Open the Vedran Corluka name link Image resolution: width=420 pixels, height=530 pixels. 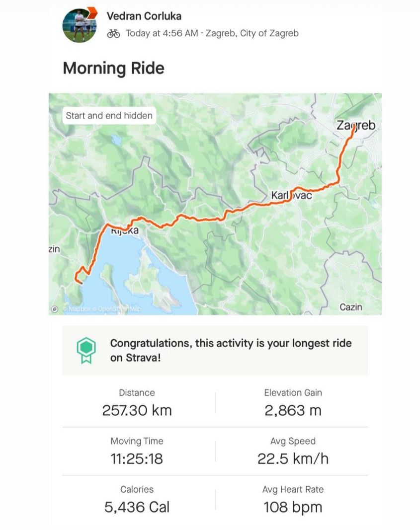[144, 16]
